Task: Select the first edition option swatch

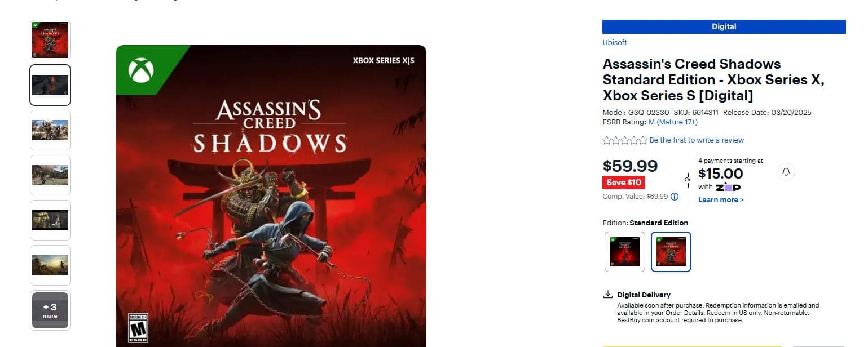Action: tap(625, 252)
